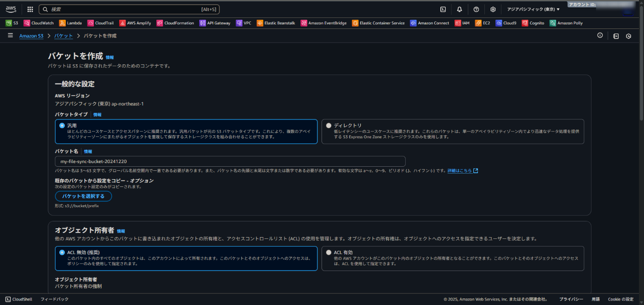Go to バケット in the breadcrumb
The image size is (644, 305).
[x=63, y=35]
